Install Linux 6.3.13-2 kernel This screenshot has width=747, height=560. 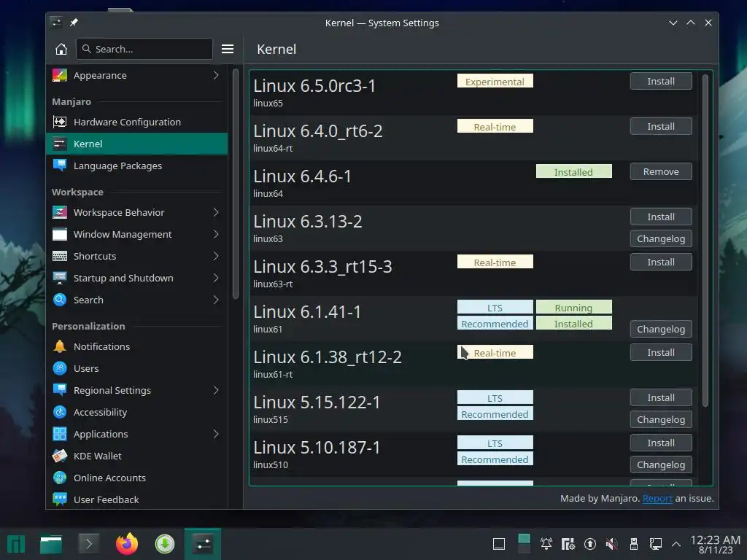click(661, 217)
